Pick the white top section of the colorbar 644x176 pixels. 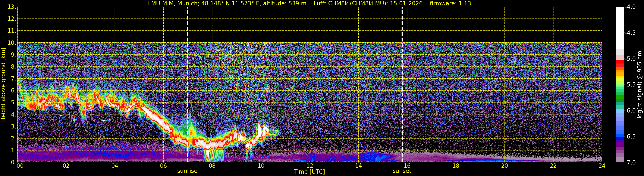[x=620, y=28]
